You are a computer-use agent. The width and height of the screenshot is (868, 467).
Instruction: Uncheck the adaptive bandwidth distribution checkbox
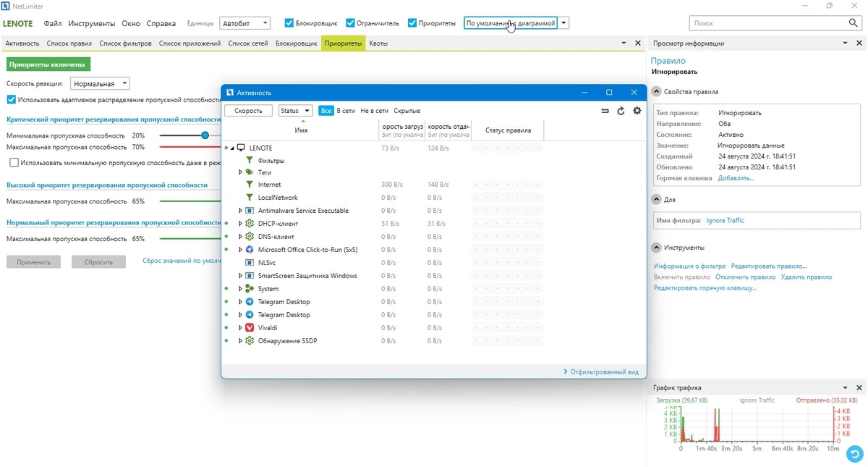coord(12,100)
